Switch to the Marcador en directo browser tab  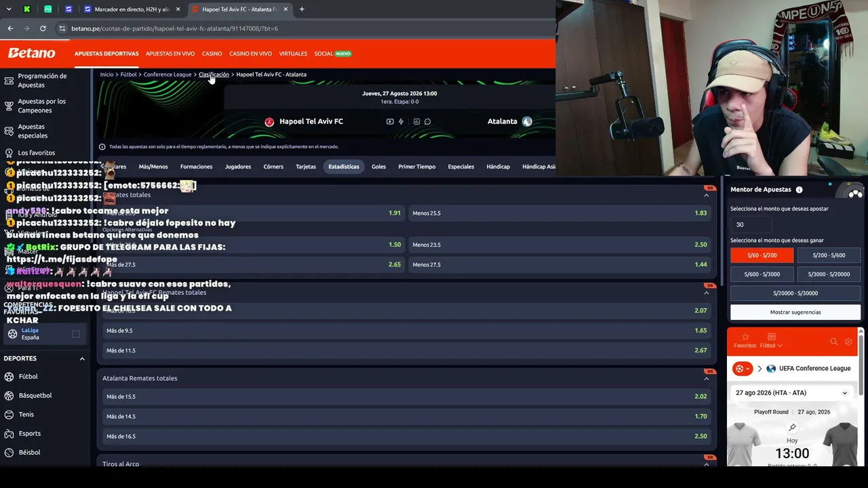tap(131, 9)
